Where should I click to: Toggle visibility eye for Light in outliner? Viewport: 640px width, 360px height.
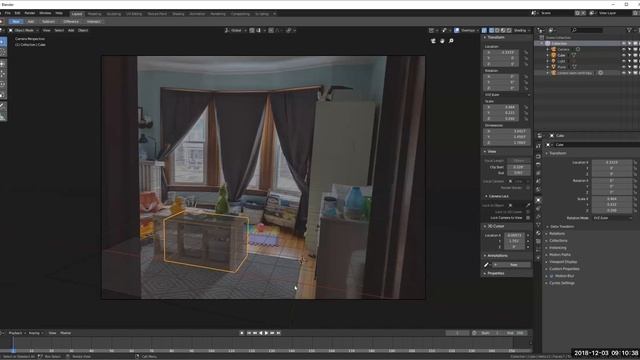click(x=623, y=61)
